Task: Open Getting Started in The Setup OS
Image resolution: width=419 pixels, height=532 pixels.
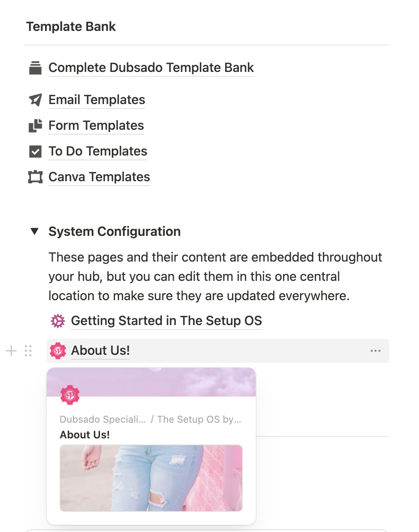Action: tap(166, 321)
